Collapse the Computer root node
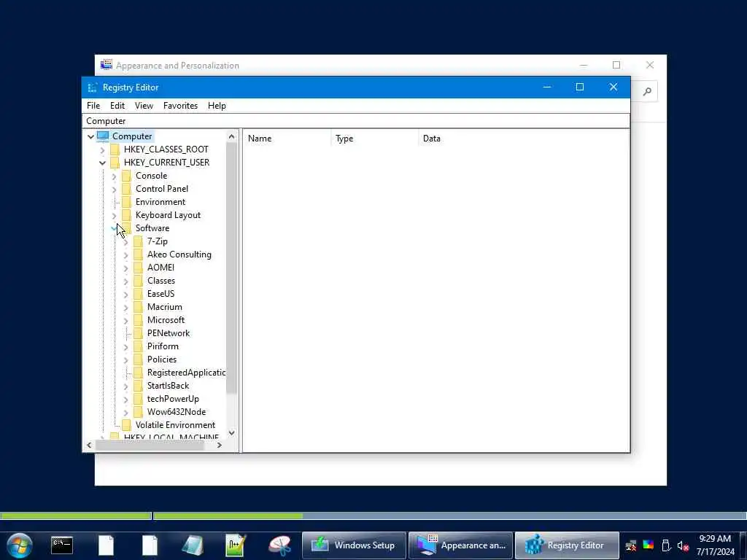 [x=90, y=136]
